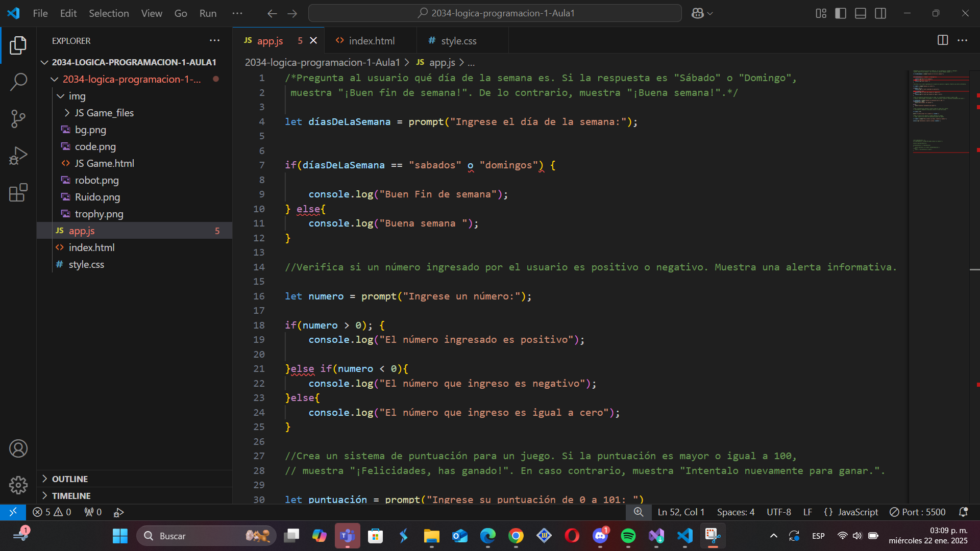980x551 pixels.
Task: Click the debug launch icon in status bar
Action: (118, 512)
